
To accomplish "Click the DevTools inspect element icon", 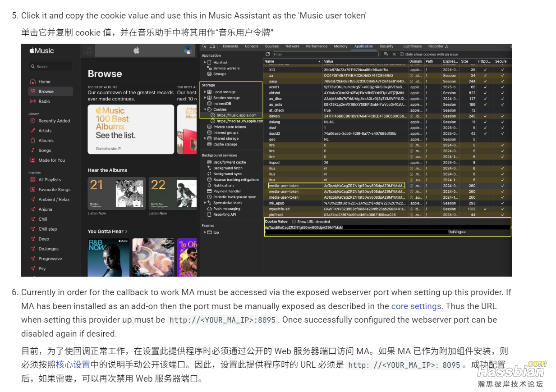I will 204,46.
